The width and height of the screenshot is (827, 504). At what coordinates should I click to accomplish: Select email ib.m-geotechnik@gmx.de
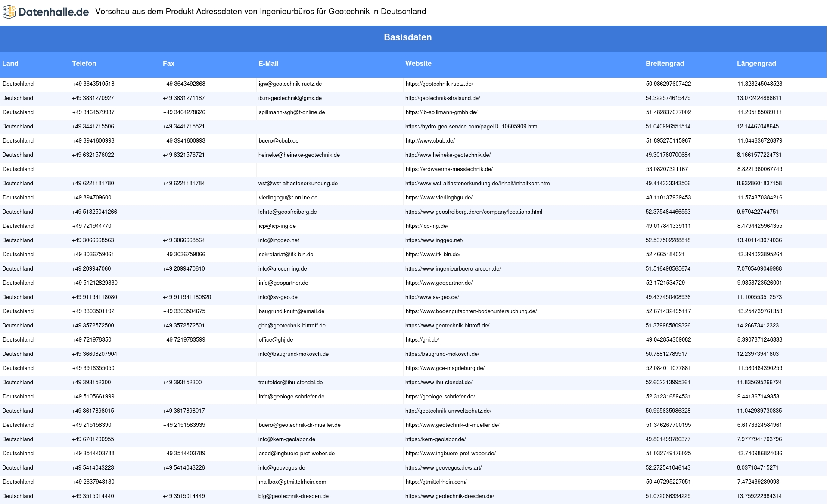pyautogui.click(x=290, y=98)
